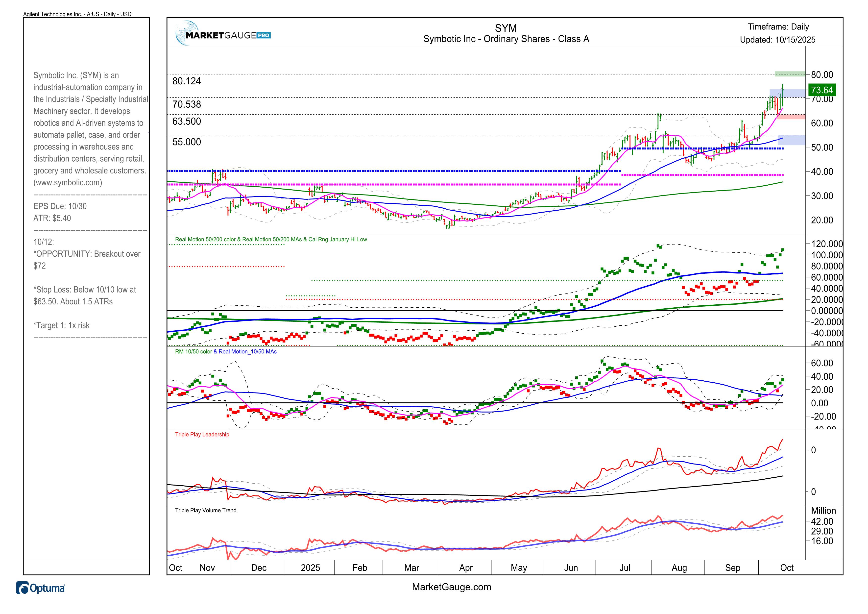Click the Triple Play Leadership label
The image size is (868, 614).
(202, 434)
